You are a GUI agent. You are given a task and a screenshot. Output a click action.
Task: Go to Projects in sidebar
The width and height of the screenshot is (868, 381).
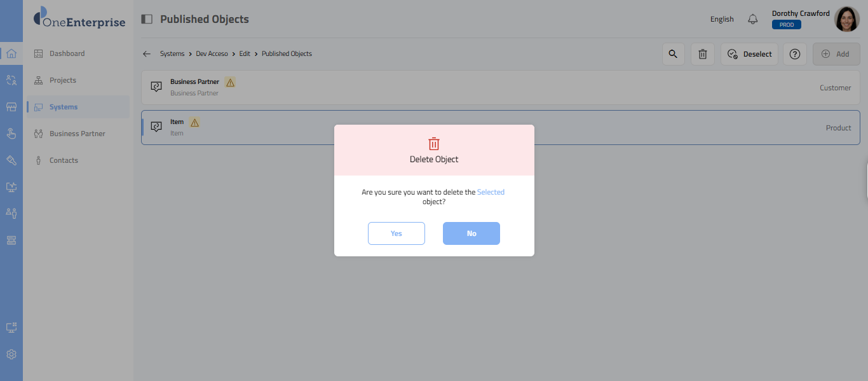62,80
